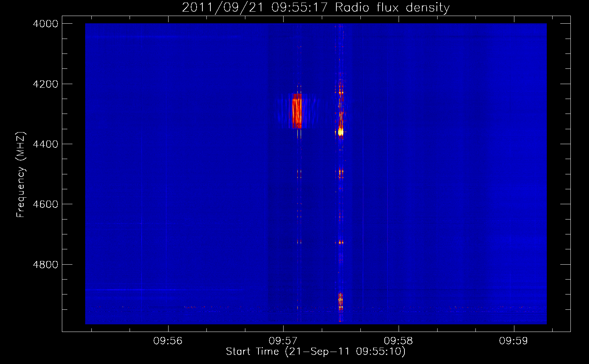Click the 09:56 time tick label
589x364 pixels.
[168, 341]
